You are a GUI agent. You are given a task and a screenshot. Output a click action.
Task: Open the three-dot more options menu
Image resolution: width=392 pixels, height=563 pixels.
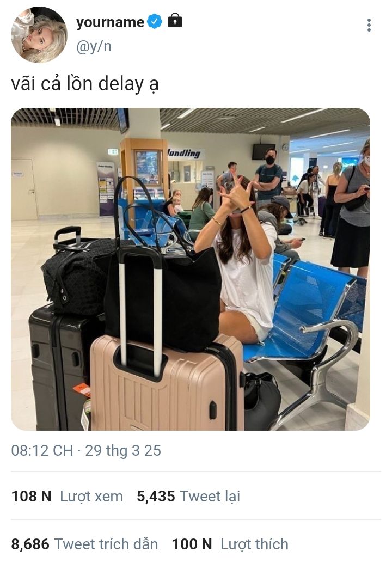tap(369, 25)
